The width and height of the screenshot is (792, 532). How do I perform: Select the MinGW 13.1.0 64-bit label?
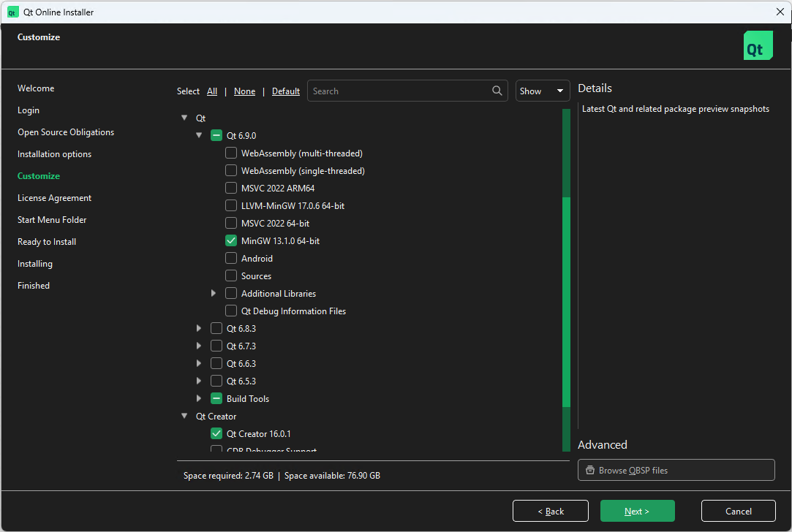[x=280, y=240]
